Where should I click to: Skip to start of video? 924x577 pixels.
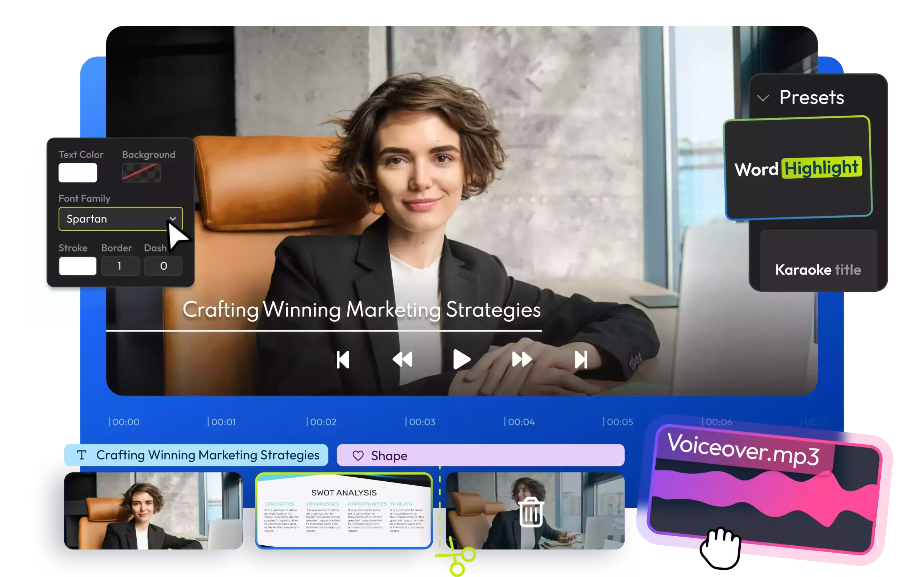click(343, 359)
